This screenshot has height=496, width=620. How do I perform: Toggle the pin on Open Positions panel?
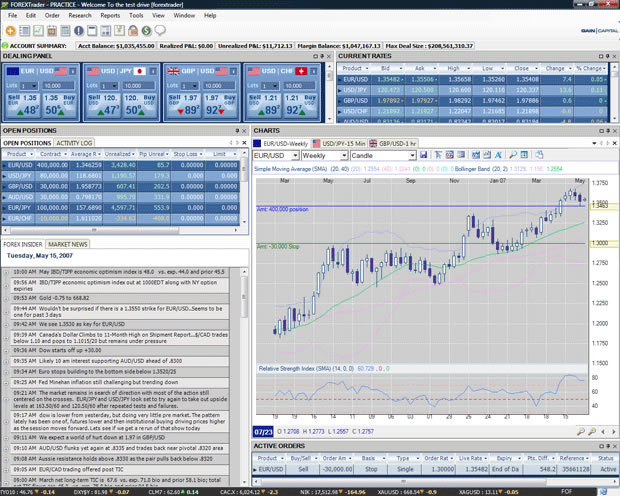tap(237, 131)
